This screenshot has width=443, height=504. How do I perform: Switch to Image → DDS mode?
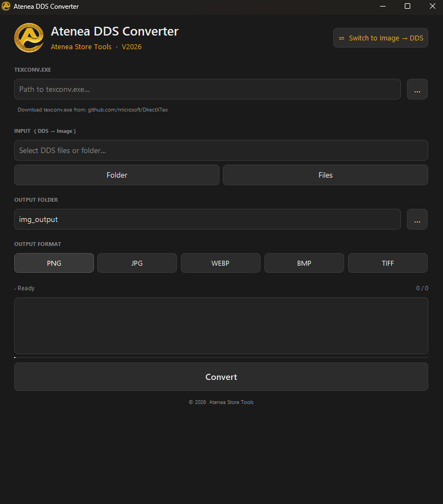click(x=380, y=38)
